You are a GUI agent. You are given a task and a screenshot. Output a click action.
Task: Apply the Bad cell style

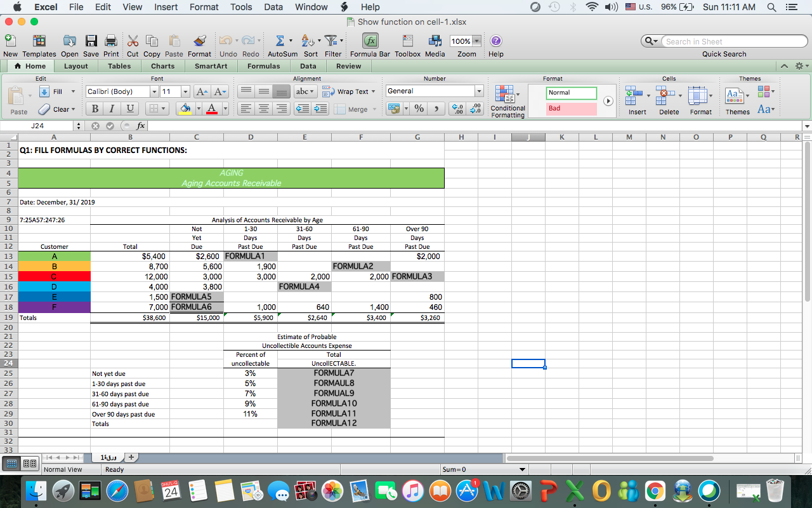pos(572,109)
